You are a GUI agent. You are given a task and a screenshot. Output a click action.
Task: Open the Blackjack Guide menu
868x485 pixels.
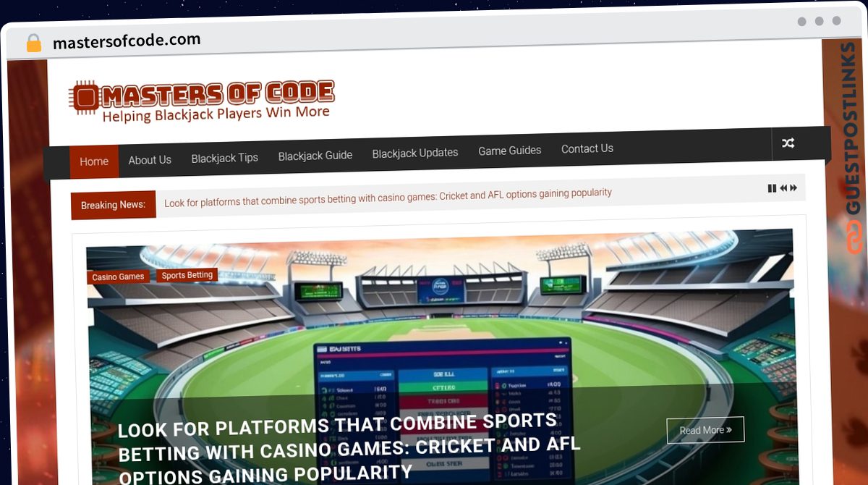315,155
